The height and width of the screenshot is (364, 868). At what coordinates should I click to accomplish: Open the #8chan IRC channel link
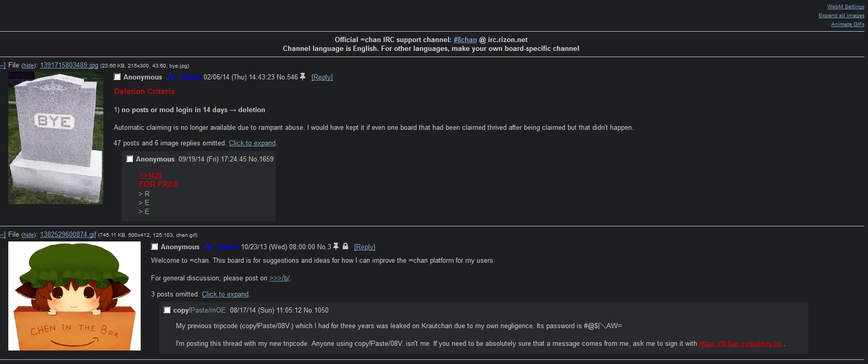(465, 40)
